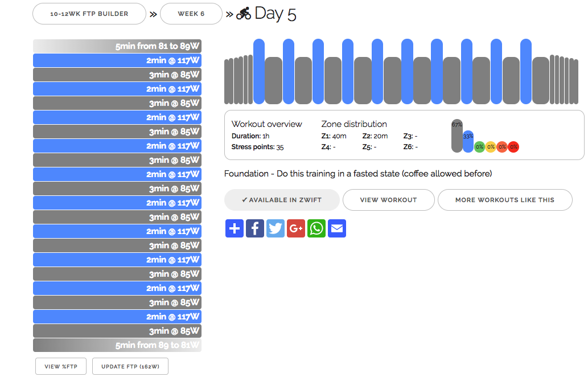Click the Email share icon

337,228
